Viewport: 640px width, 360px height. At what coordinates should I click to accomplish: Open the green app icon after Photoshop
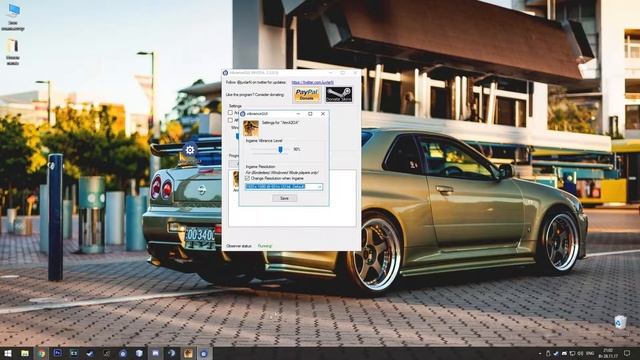click(x=74, y=353)
